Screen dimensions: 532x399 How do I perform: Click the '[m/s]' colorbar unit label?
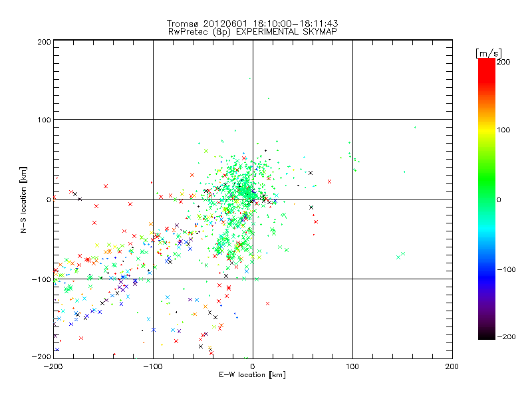pos(489,53)
